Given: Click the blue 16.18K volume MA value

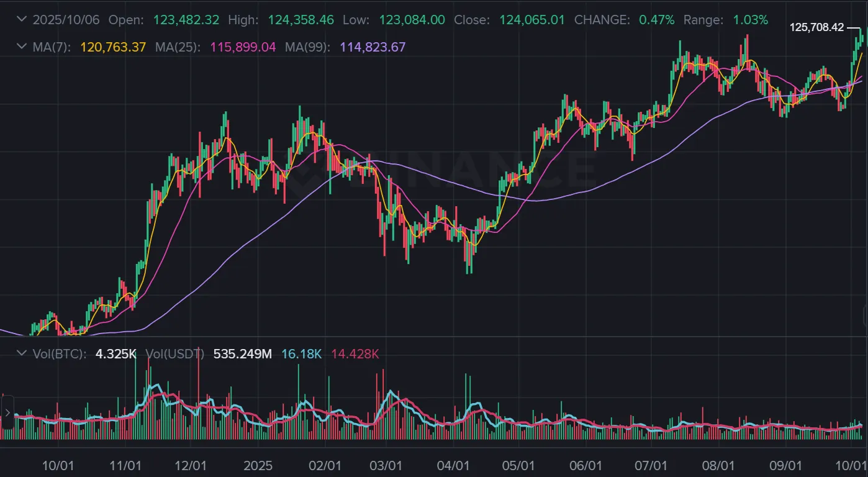Looking at the screenshot, I should click(301, 354).
